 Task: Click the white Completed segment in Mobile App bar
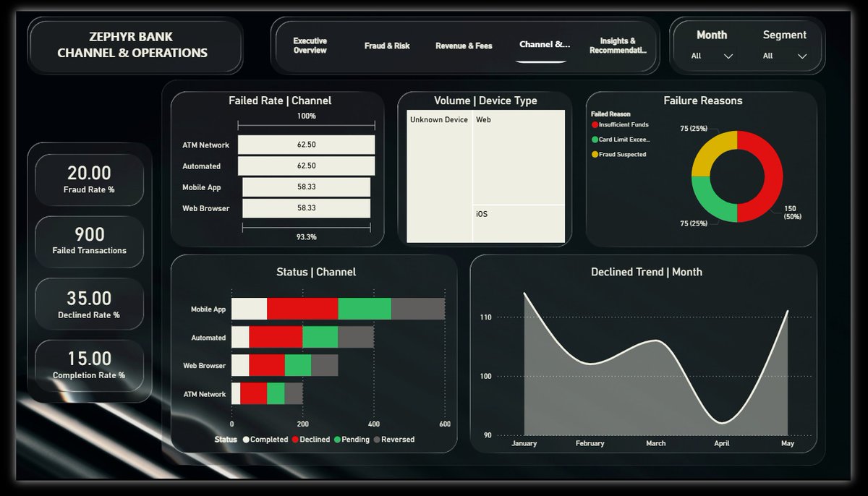249,309
